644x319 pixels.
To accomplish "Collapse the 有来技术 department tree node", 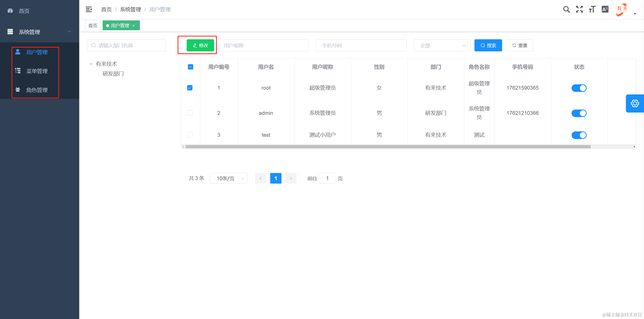I will pos(91,64).
